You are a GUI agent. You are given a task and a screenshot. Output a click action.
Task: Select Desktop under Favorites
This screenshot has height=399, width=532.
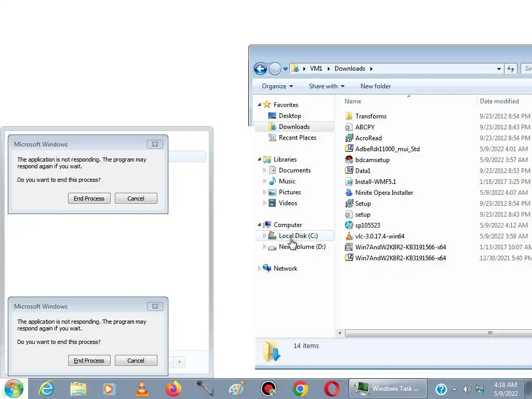(x=289, y=116)
